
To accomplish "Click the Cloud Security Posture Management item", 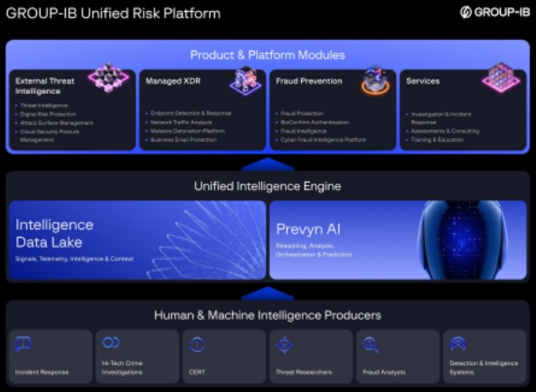I will tap(50, 135).
